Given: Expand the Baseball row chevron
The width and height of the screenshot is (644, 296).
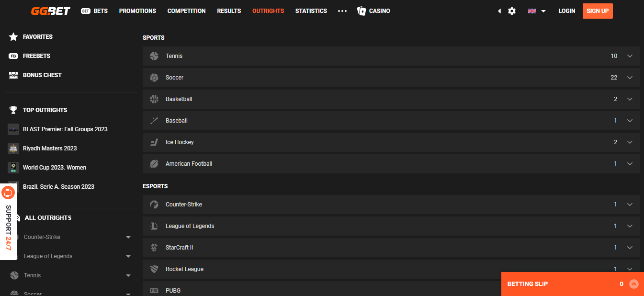Looking at the screenshot, I should pos(630,121).
